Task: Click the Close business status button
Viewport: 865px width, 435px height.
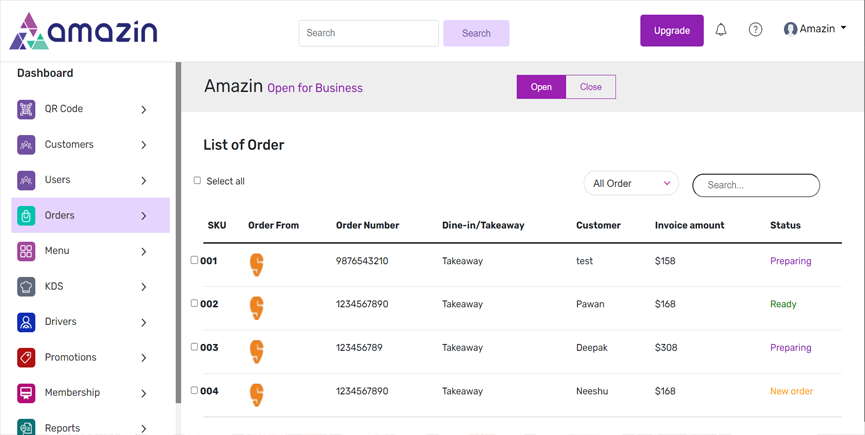Action: coord(590,87)
